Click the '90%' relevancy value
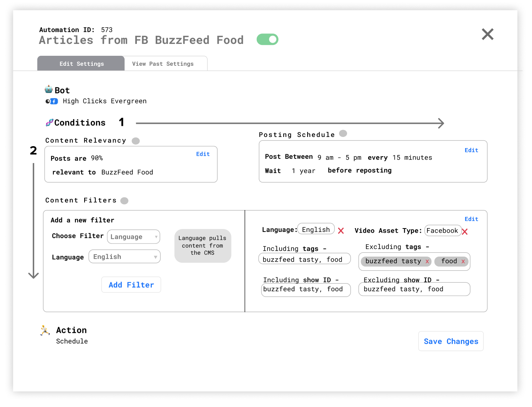 [97, 158]
